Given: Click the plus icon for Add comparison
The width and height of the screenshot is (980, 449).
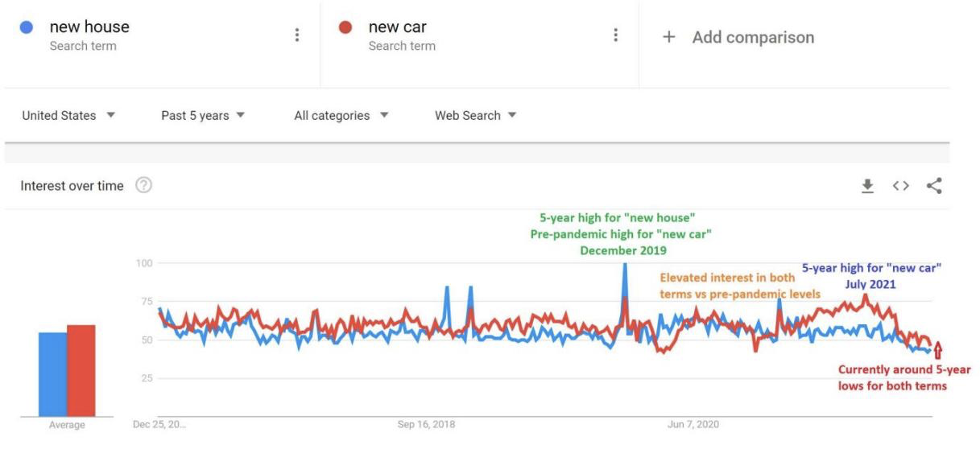Looking at the screenshot, I should tap(668, 38).
